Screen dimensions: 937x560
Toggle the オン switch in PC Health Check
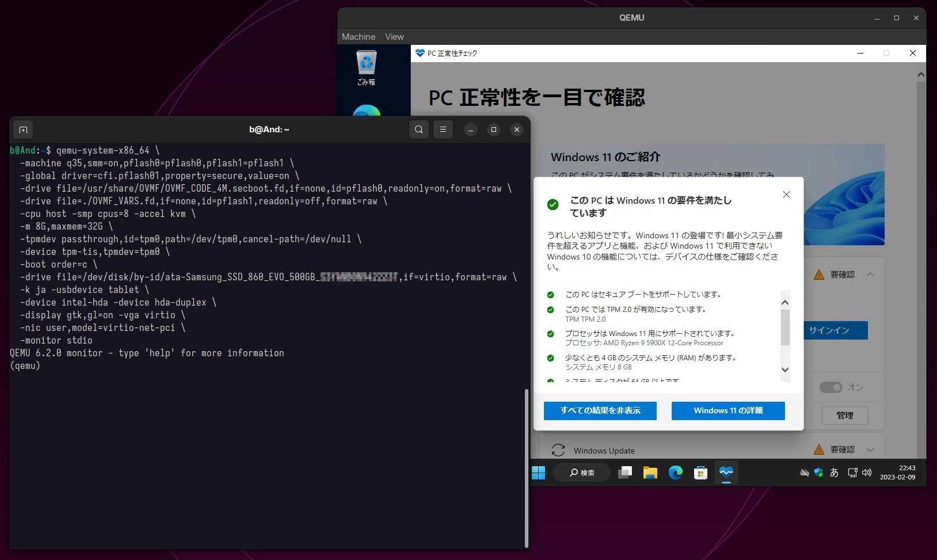831,387
